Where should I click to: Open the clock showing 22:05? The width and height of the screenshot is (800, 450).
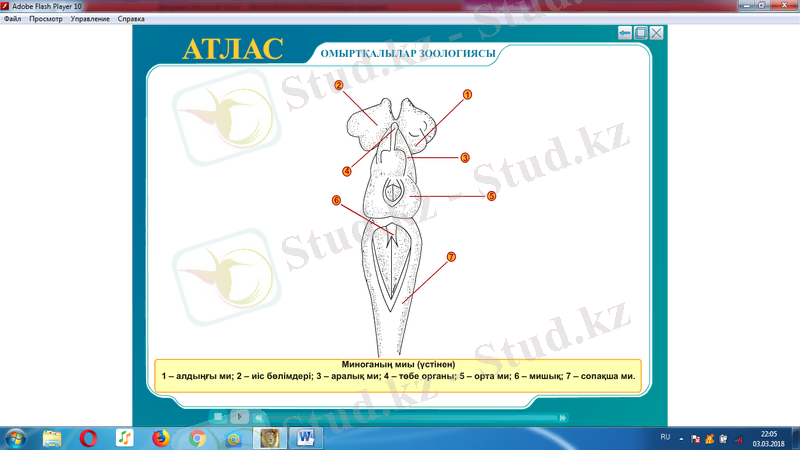click(x=768, y=439)
